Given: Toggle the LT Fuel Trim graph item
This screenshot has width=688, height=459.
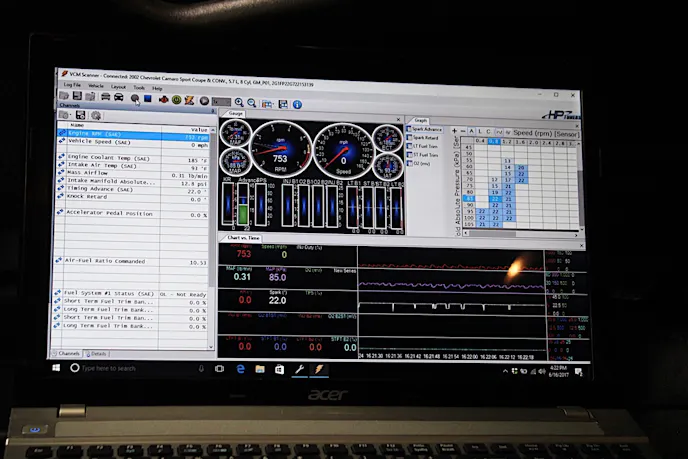Looking at the screenshot, I should [x=427, y=146].
